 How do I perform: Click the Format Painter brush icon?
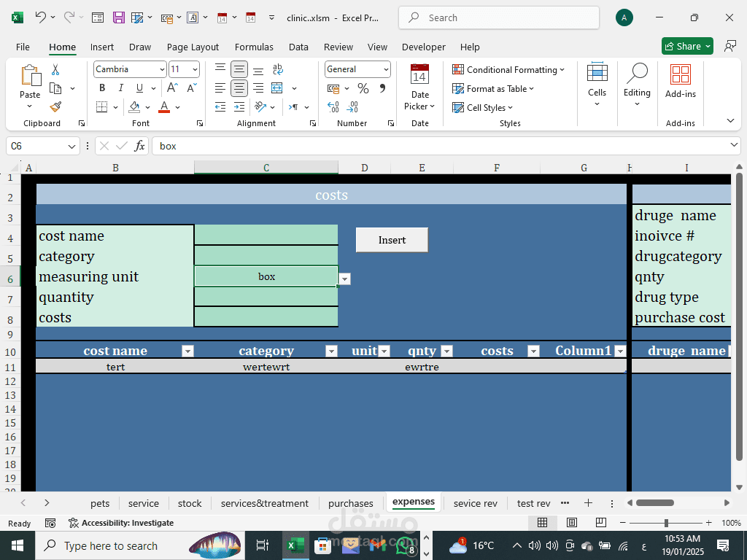tap(55, 106)
